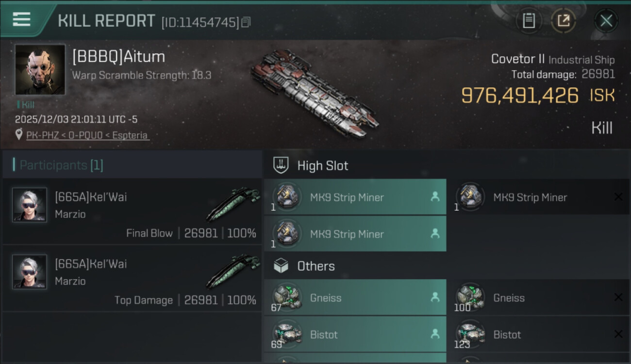This screenshot has height=364, width=631.
Task: Click Kel'Wai Top Damage portrait
Action: point(30,272)
